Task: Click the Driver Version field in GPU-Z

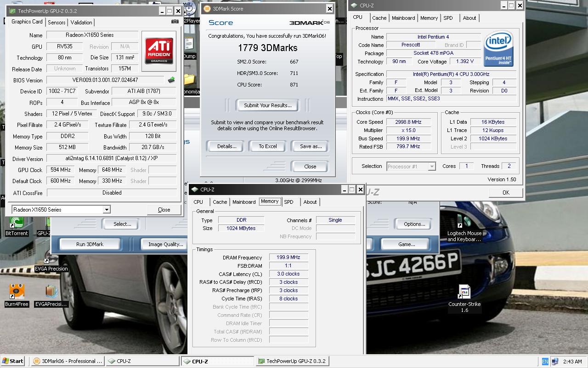Action: point(112,158)
